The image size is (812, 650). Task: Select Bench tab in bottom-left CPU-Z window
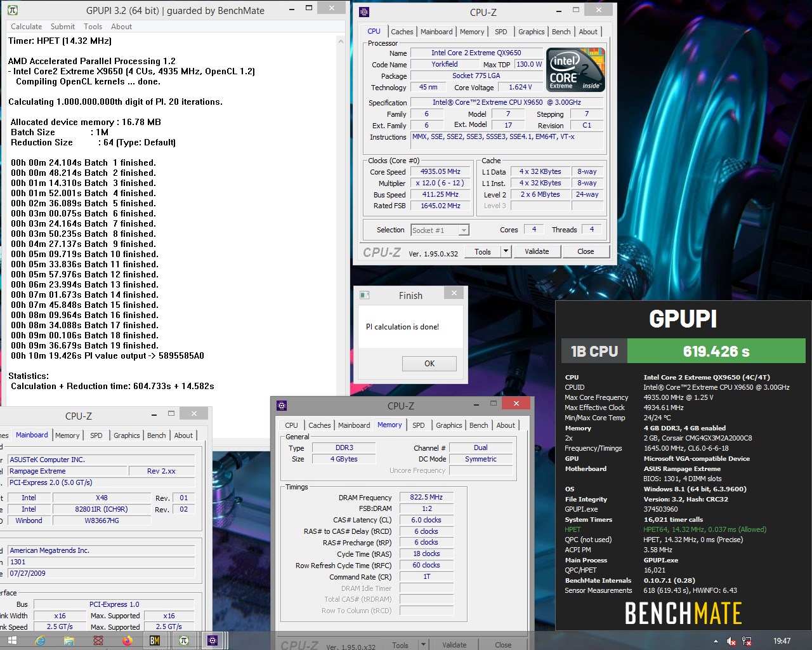pos(157,435)
